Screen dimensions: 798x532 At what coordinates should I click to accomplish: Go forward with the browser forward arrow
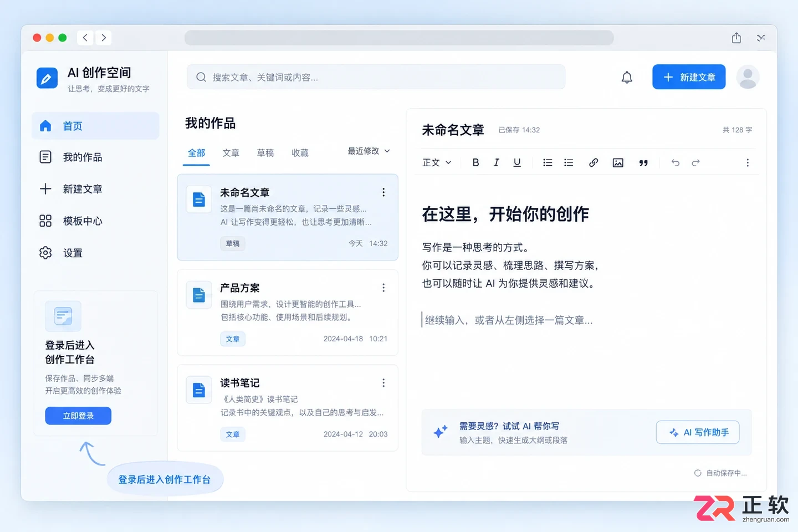[x=104, y=38]
